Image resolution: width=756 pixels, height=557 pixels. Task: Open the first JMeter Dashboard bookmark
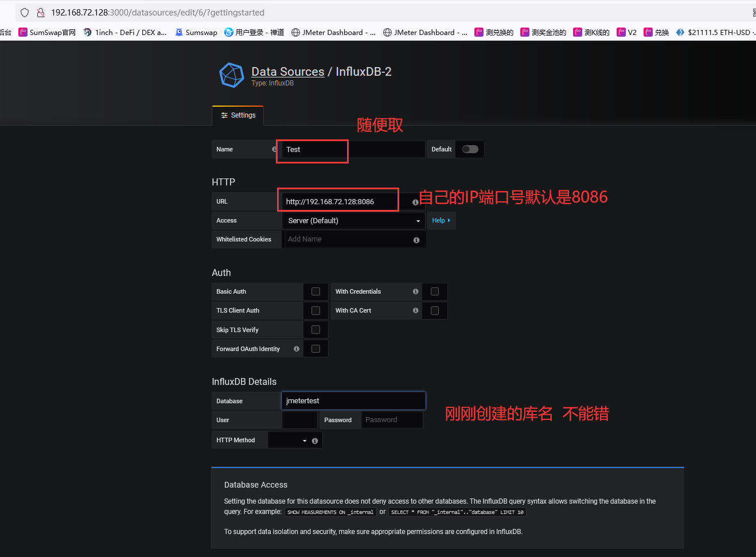333,32
